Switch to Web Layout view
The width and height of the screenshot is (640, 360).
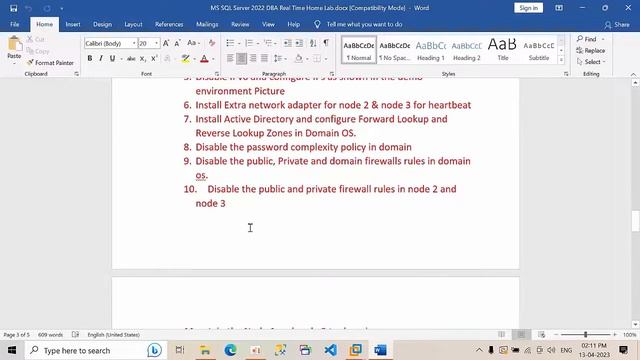pos(542,335)
